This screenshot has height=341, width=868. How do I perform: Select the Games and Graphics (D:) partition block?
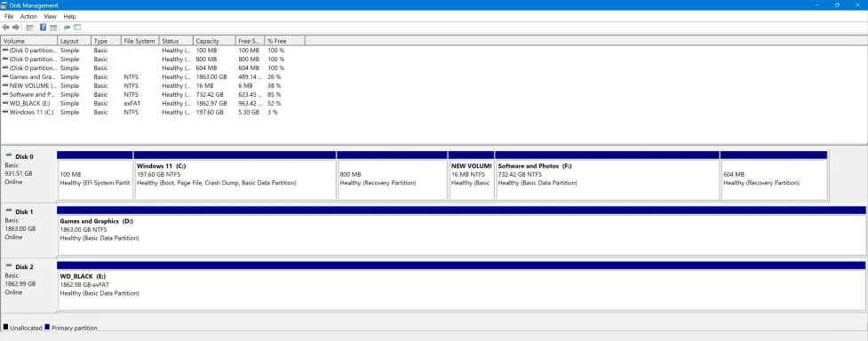click(461, 230)
